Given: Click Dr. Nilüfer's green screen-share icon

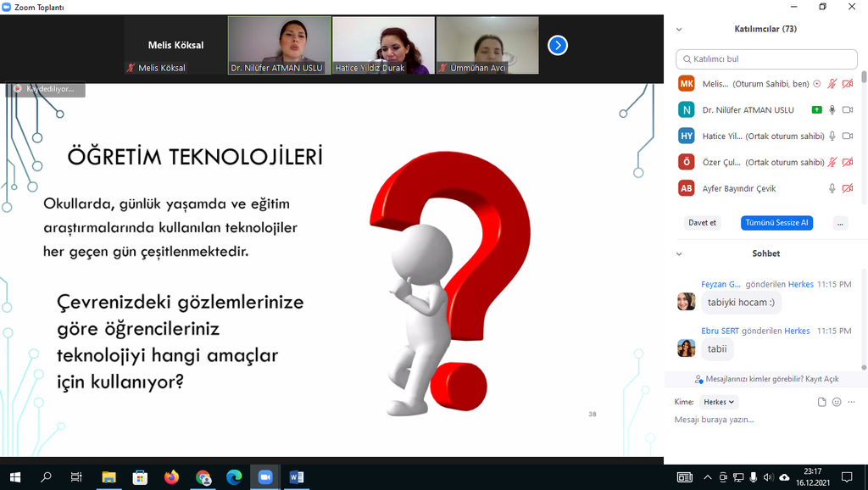Looking at the screenshot, I should 816,110.
